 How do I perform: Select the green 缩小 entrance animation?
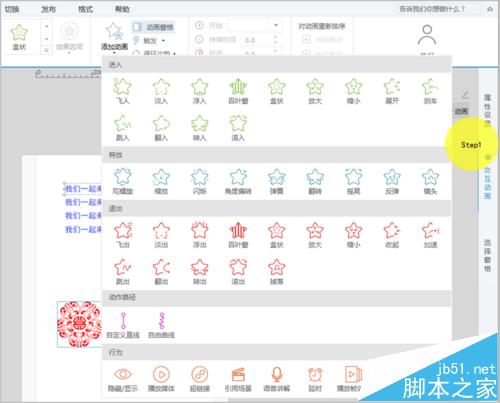pos(353,91)
